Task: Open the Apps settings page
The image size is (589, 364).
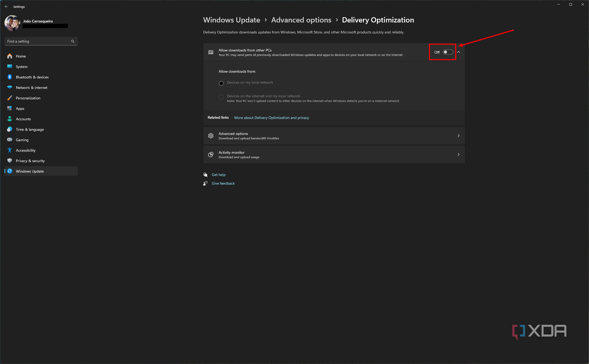Action: 41,108
